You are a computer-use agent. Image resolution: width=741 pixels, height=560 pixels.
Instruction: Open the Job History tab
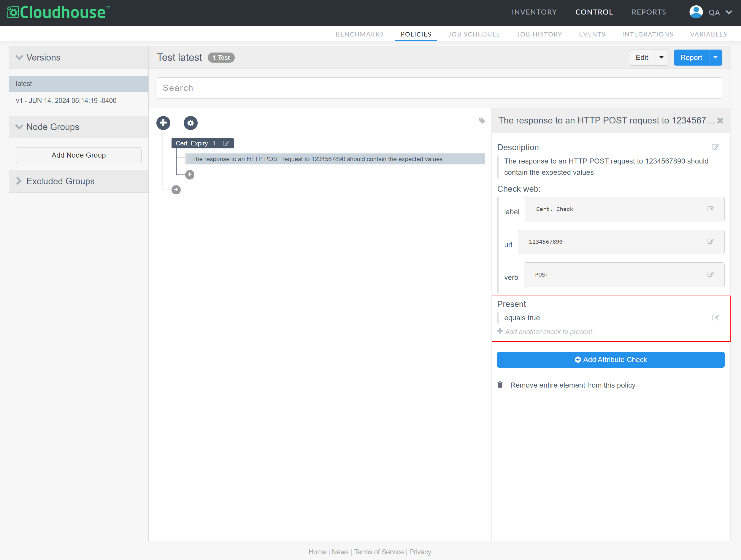coord(539,34)
